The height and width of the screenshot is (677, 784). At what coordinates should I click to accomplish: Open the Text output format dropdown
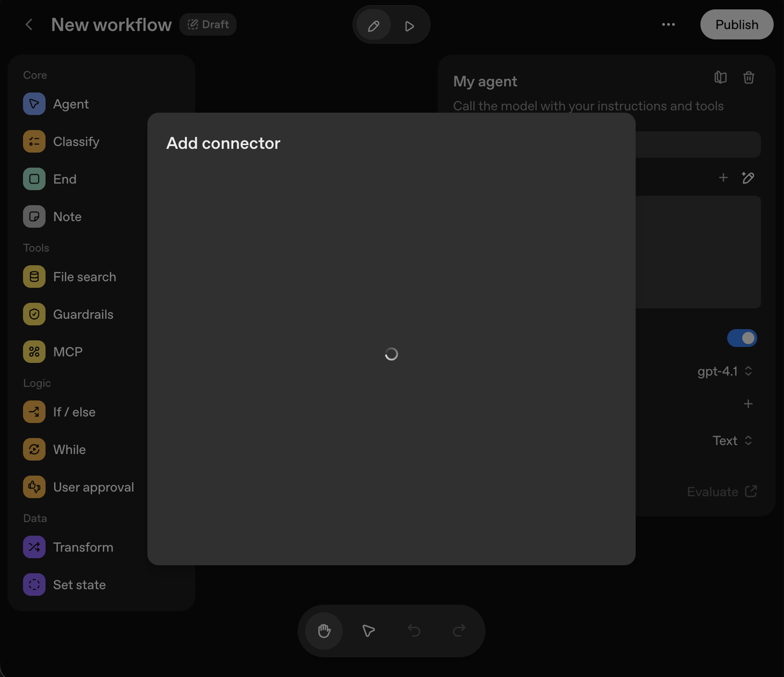[x=733, y=440]
